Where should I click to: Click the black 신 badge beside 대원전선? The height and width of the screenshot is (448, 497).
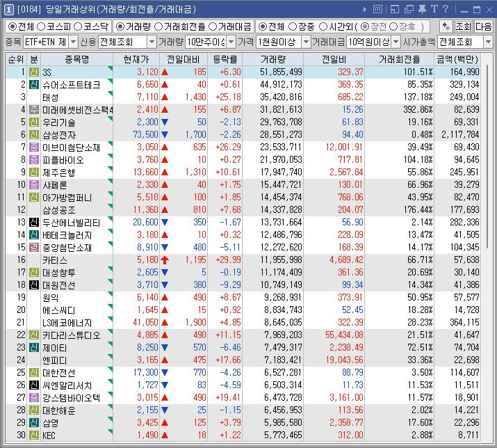(x=34, y=285)
